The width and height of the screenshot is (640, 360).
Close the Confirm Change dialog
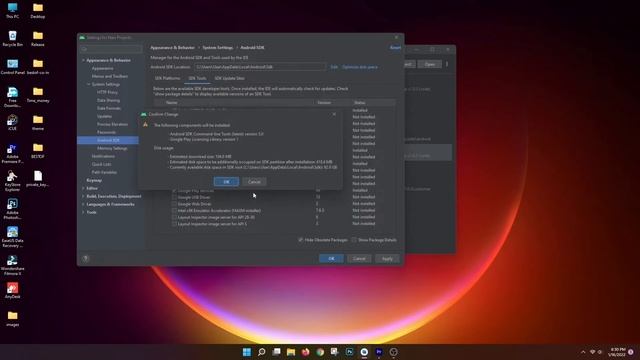tap(334, 114)
